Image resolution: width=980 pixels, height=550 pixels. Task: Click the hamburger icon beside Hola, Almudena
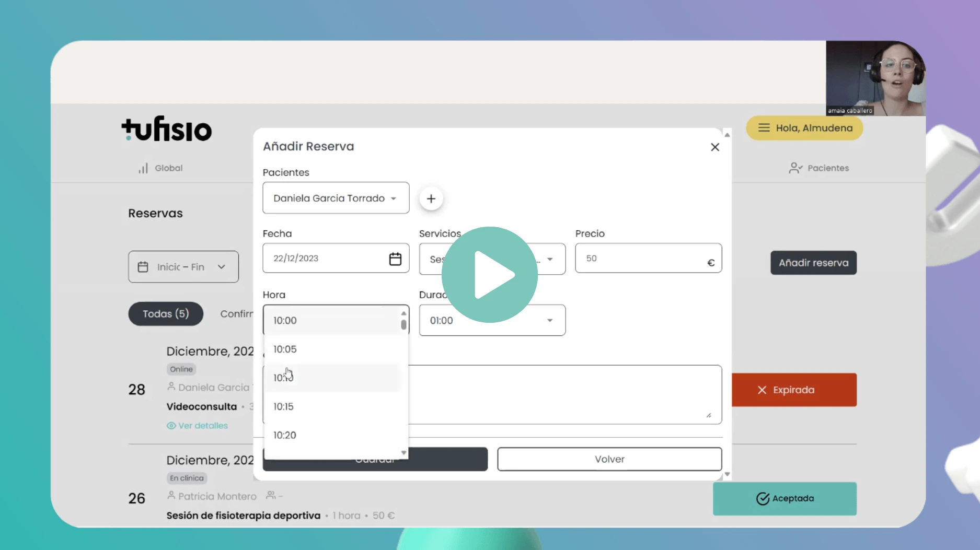click(764, 128)
